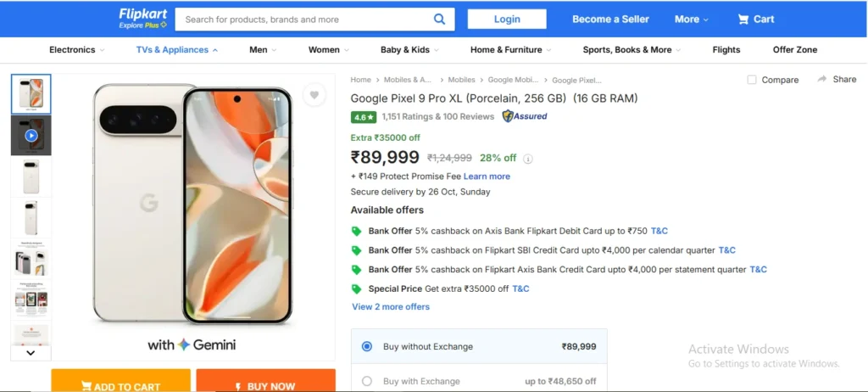This screenshot has width=868, height=392.
Task: Expand the More dropdown in header
Action: tap(693, 20)
